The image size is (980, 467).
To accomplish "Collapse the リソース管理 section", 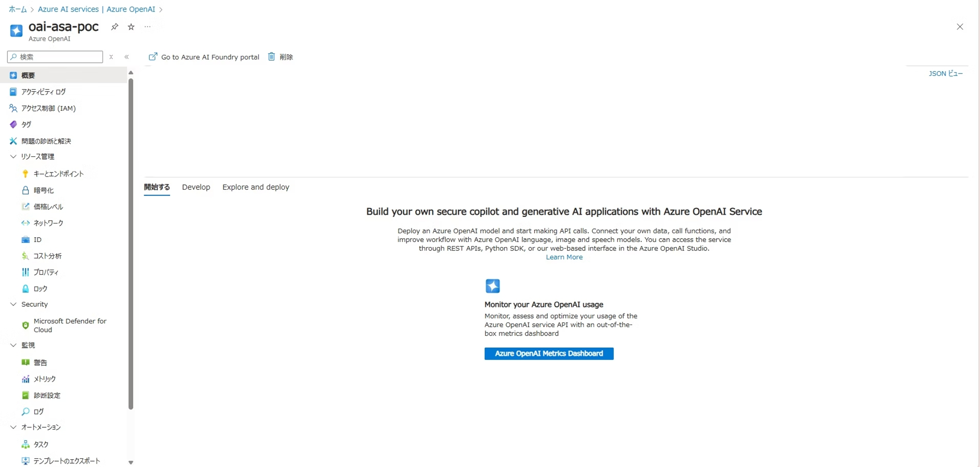I will coord(13,157).
